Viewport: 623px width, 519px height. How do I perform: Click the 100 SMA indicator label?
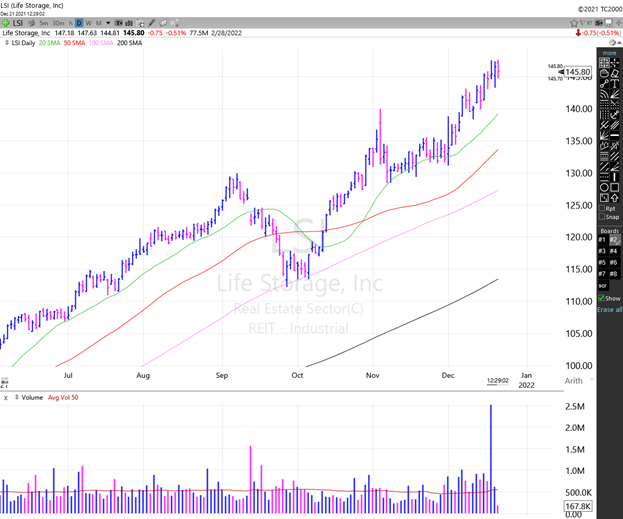pyautogui.click(x=101, y=43)
